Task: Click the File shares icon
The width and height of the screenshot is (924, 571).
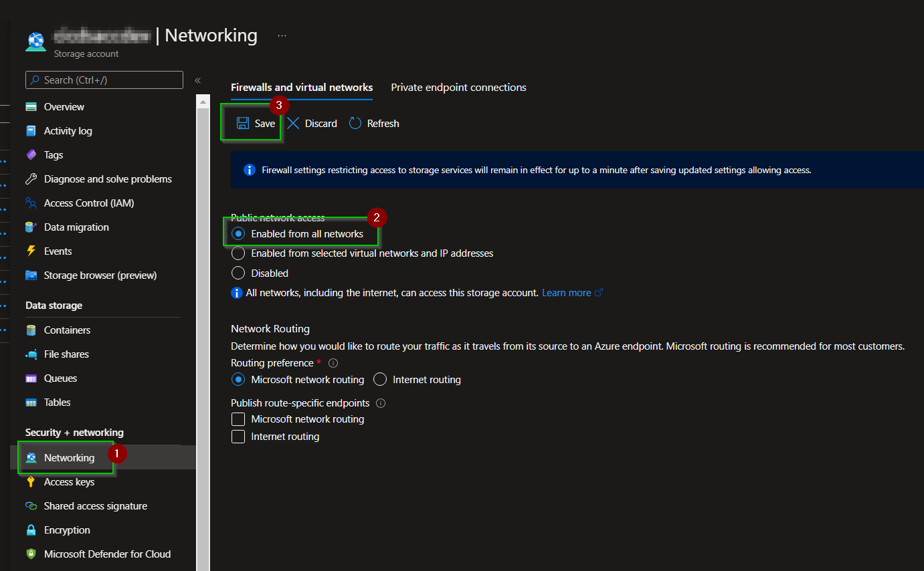Action: click(31, 354)
